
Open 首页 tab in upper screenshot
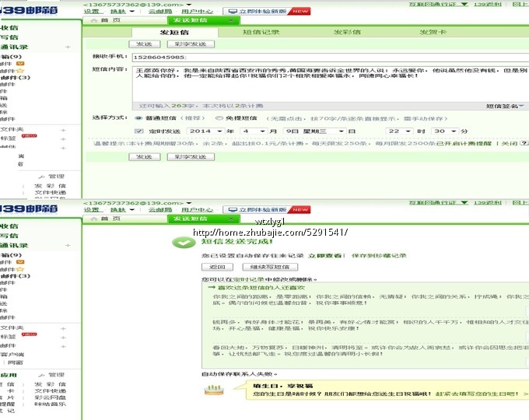(x=124, y=20)
